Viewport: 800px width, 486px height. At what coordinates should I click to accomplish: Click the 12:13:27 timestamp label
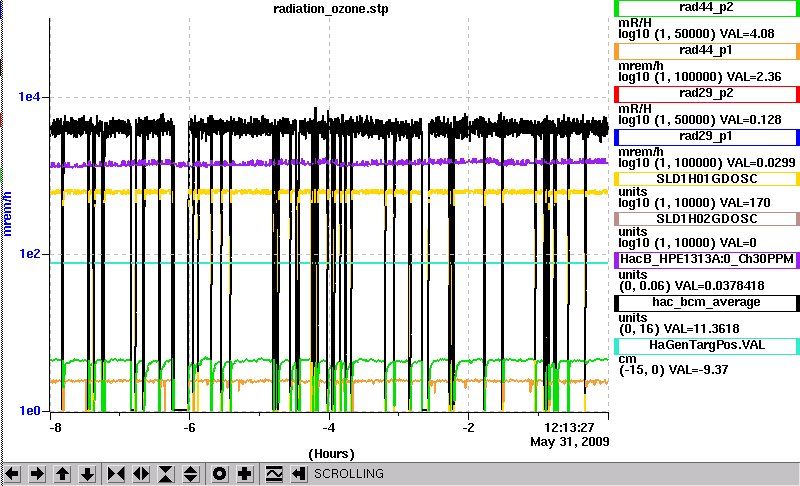click(569, 427)
